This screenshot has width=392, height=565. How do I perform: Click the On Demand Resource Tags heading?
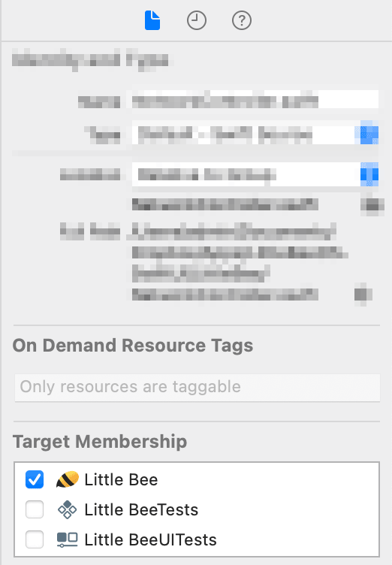(133, 345)
